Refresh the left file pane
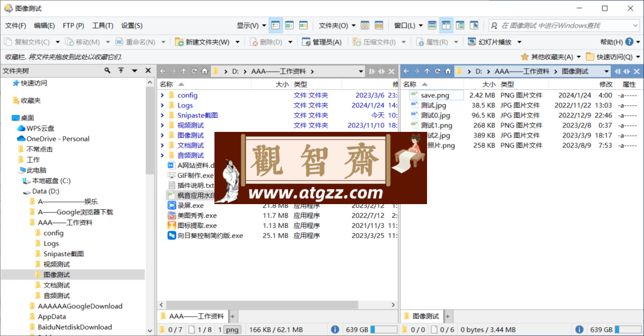This screenshot has height=336, width=644. pos(194,72)
